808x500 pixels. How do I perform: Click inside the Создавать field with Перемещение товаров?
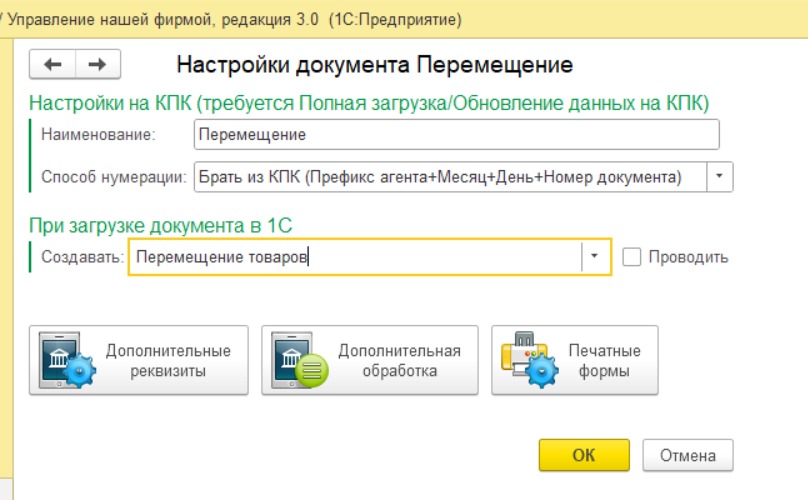coord(355,257)
